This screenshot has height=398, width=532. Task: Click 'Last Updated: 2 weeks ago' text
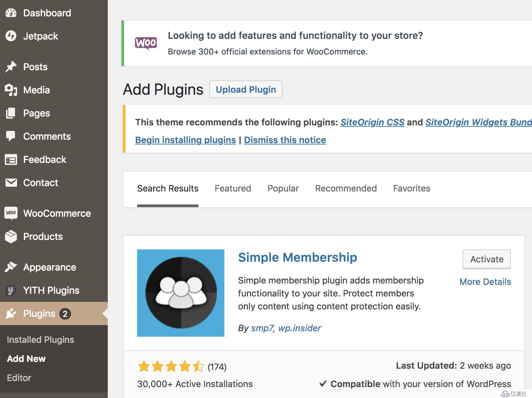point(453,366)
